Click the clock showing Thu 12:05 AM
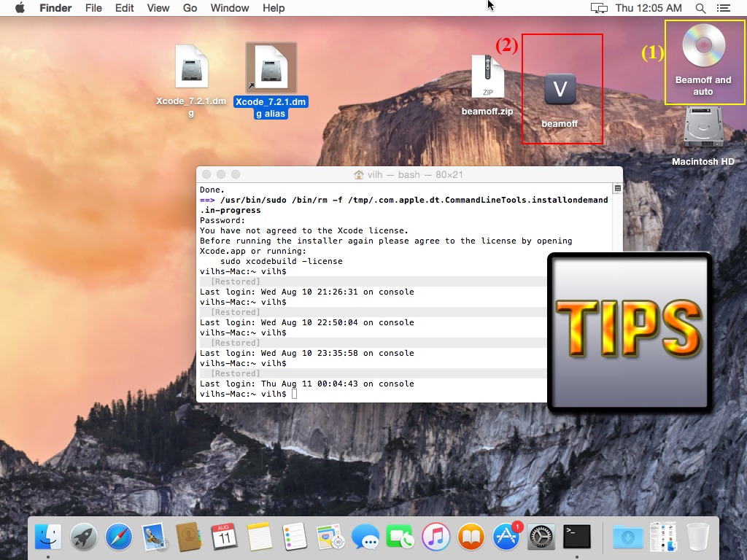747x560 pixels. click(x=649, y=8)
